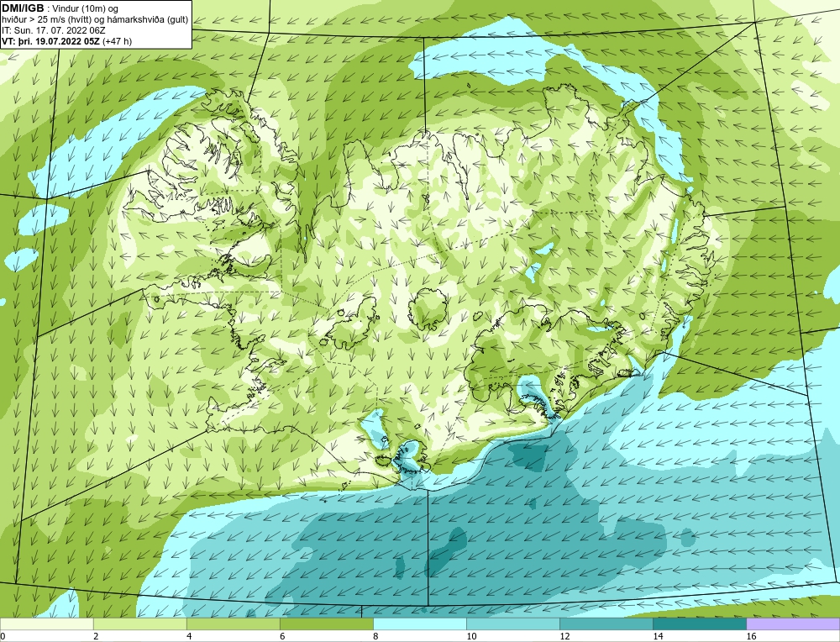The height and width of the screenshot is (642, 840).
Task: Click the legend value '16'
Action: pyautogui.click(x=751, y=636)
